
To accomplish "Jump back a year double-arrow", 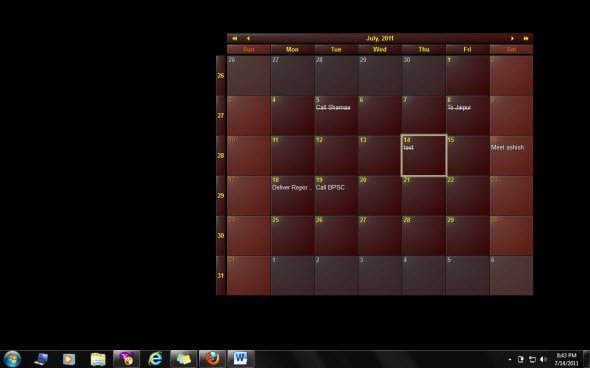I will (235, 38).
